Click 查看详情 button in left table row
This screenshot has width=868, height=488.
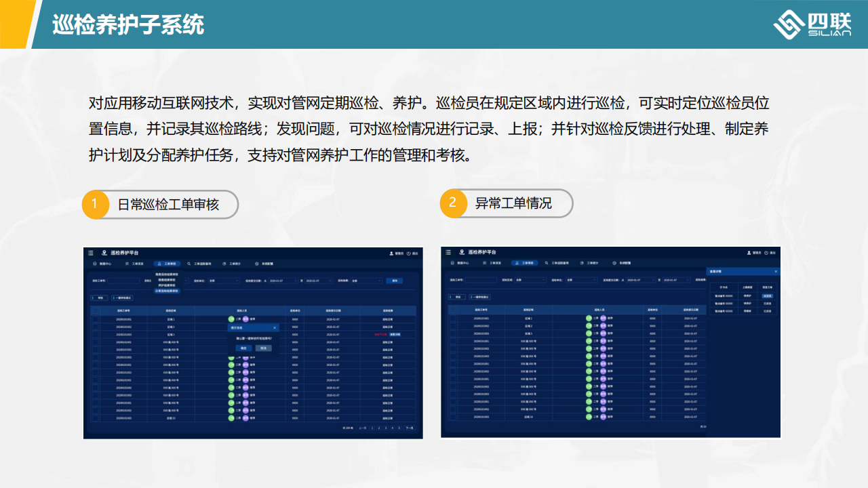pyautogui.click(x=395, y=334)
